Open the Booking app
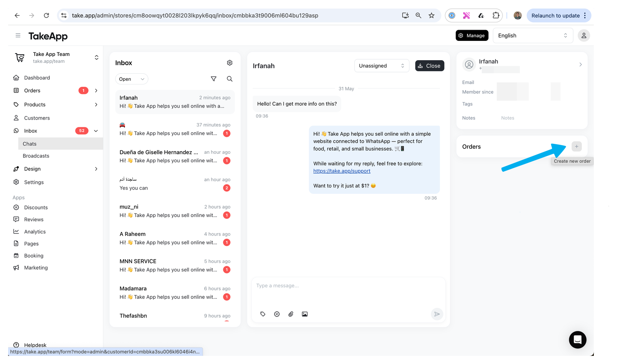This screenshot has height=364, width=617. pyautogui.click(x=34, y=256)
